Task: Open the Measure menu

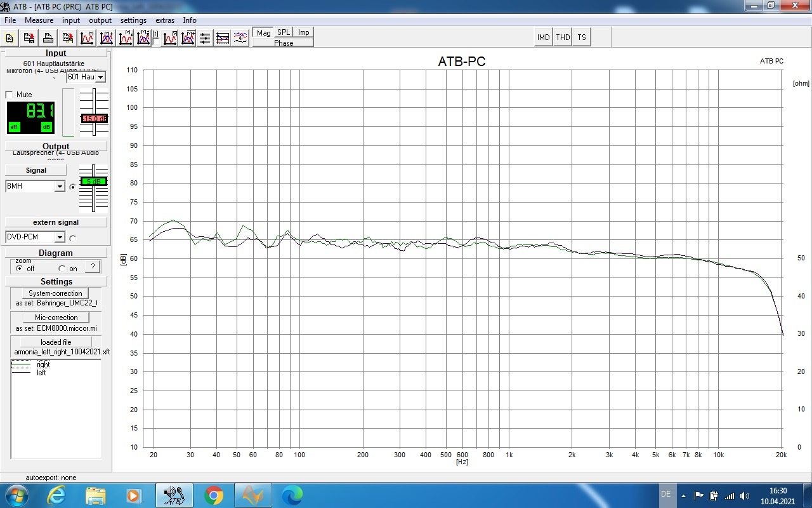Action: pyautogui.click(x=39, y=20)
